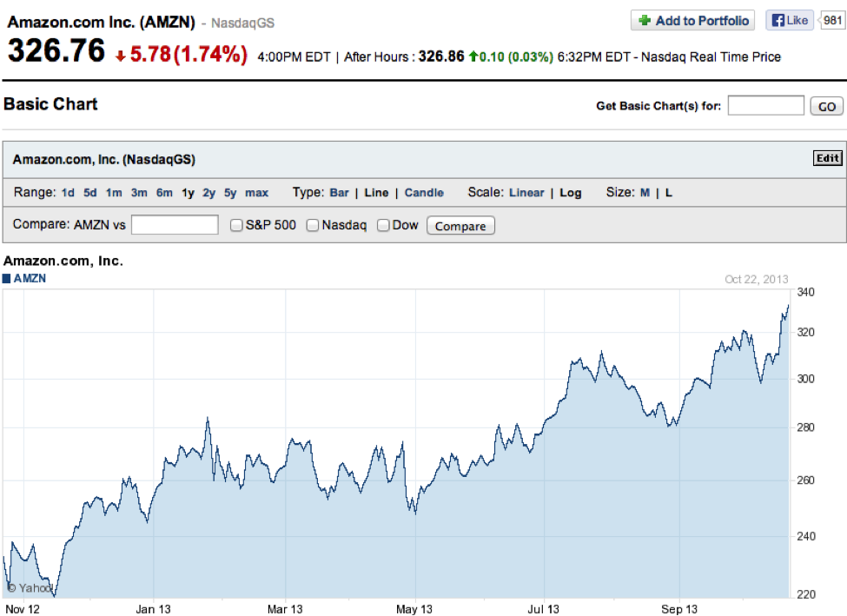This screenshot has width=847, height=616.
Task: Click the green up arrow in after hours
Action: click(x=473, y=56)
